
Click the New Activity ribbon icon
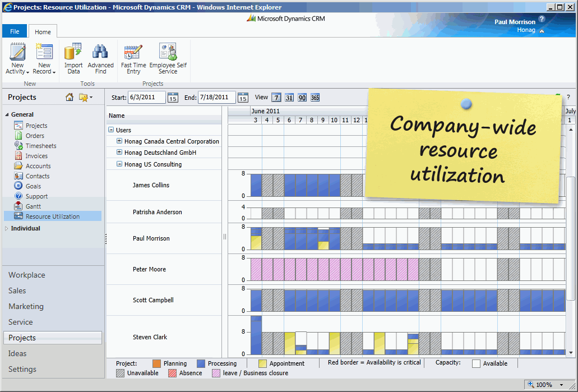(18, 52)
